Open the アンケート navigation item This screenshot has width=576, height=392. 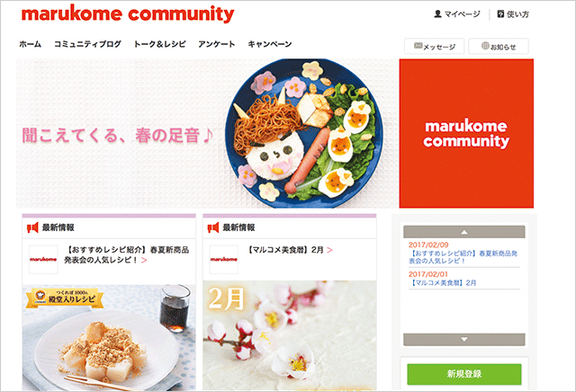[216, 44]
